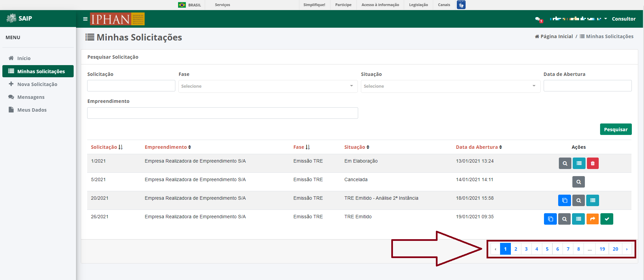Click BRASIL link in top bar

point(195,5)
